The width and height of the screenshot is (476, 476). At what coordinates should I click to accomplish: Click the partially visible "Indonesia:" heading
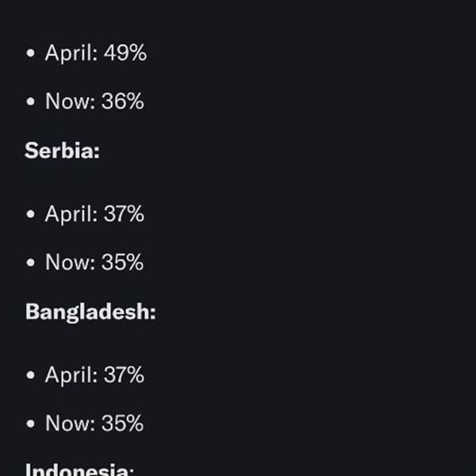79,469
